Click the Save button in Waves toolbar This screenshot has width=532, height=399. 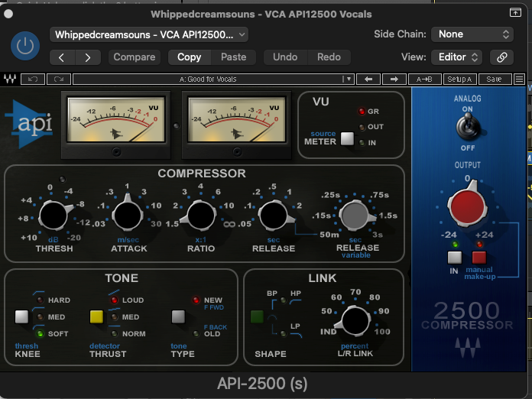495,79
